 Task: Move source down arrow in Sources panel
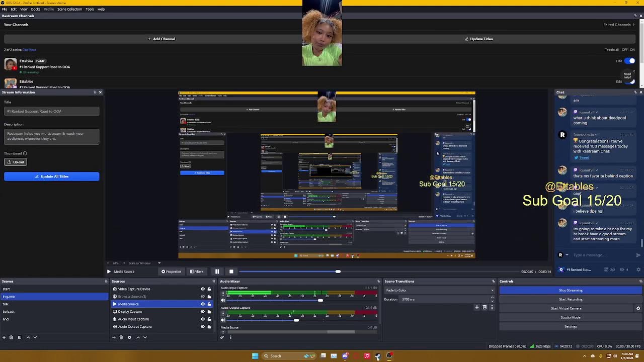(145, 337)
